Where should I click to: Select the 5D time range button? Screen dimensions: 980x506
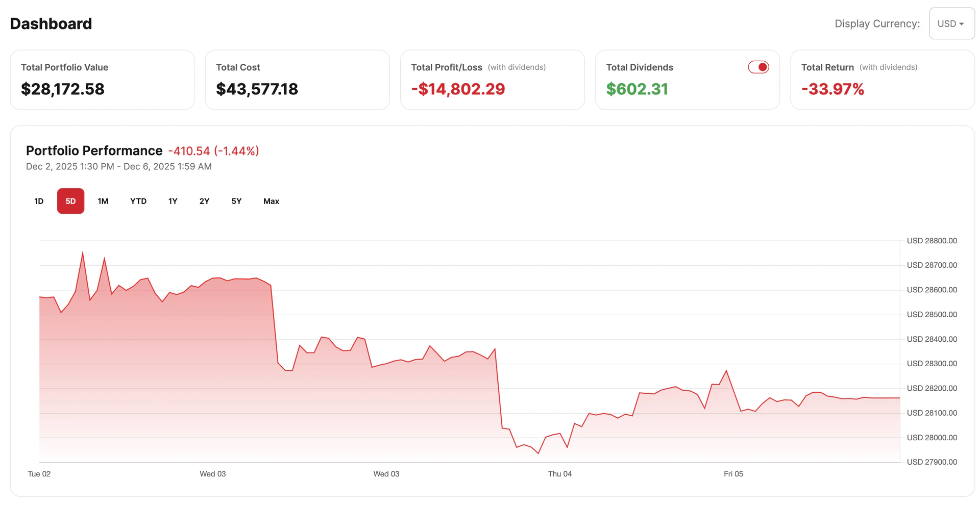click(x=70, y=201)
